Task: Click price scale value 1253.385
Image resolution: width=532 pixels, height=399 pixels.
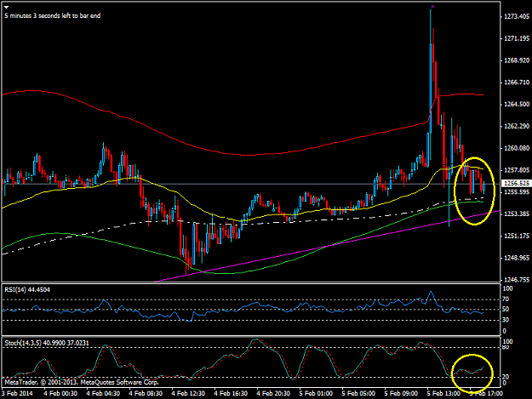Action: tap(517, 214)
